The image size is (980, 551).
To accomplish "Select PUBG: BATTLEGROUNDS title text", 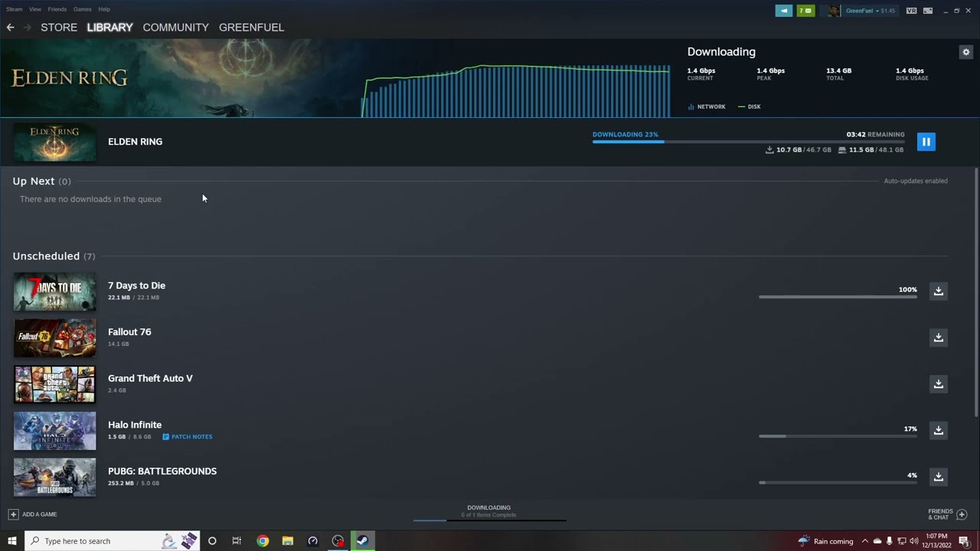I will click(x=162, y=471).
